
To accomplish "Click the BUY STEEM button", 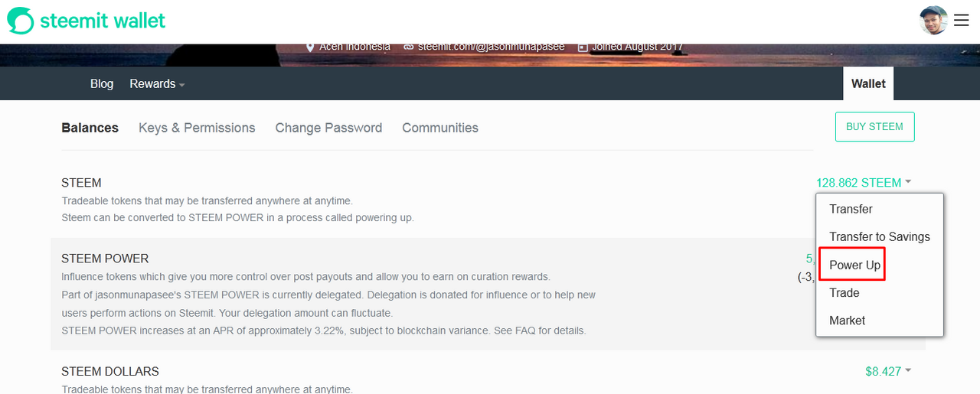I will point(874,127).
